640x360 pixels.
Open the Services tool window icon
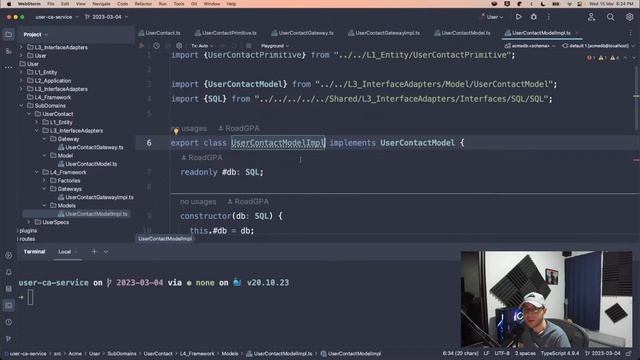[9, 256]
